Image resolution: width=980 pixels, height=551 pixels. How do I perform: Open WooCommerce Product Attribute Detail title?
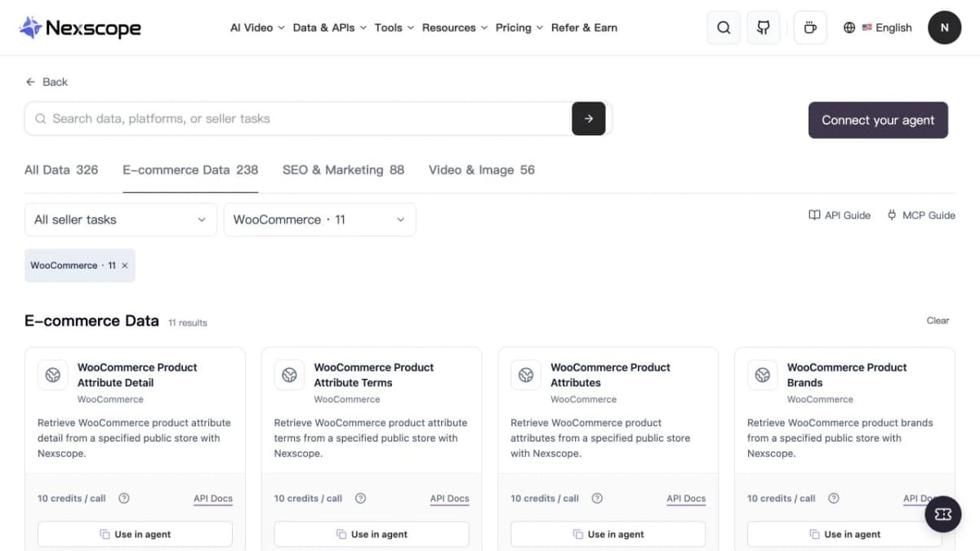coord(137,375)
